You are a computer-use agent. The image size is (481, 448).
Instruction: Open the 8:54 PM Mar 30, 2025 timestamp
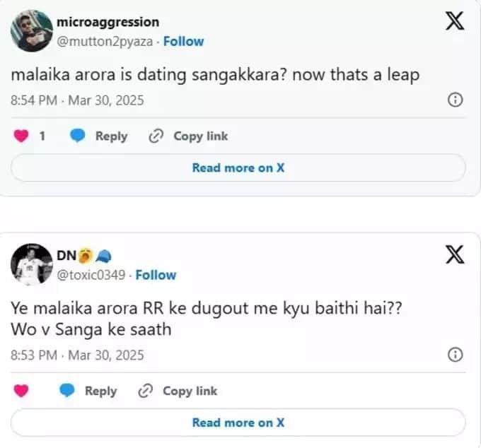pos(77,100)
